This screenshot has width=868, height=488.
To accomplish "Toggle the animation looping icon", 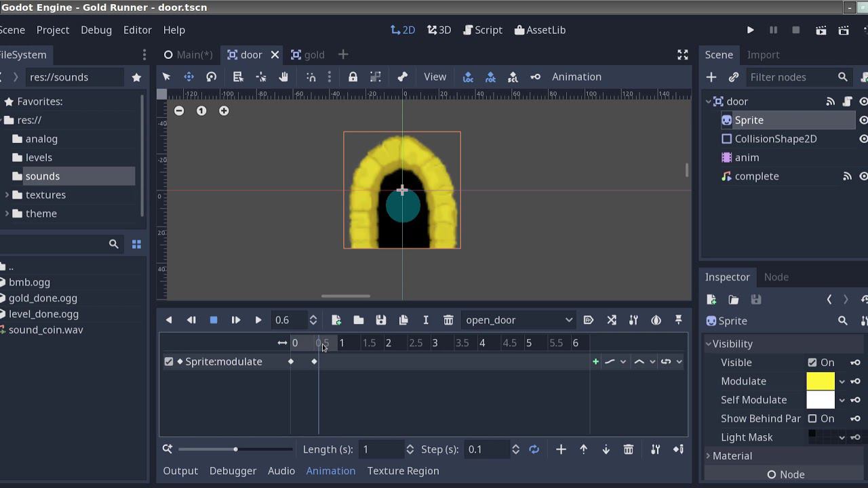I will point(534,449).
